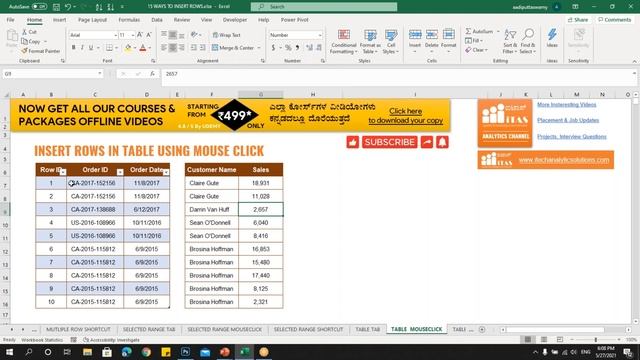The image size is (640, 360).
Task: Open Conditional Formatting menu
Action: [x=344, y=42]
